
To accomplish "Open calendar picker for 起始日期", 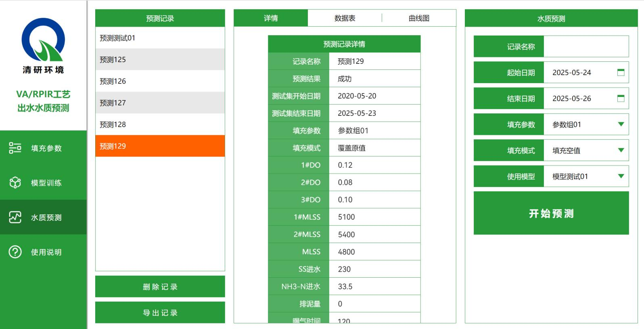I will pos(621,73).
